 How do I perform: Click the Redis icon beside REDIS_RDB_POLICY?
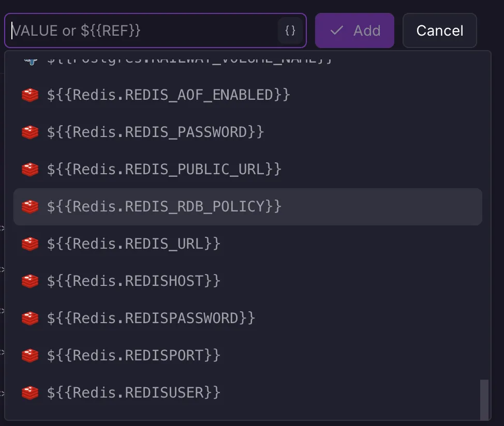[x=30, y=207]
